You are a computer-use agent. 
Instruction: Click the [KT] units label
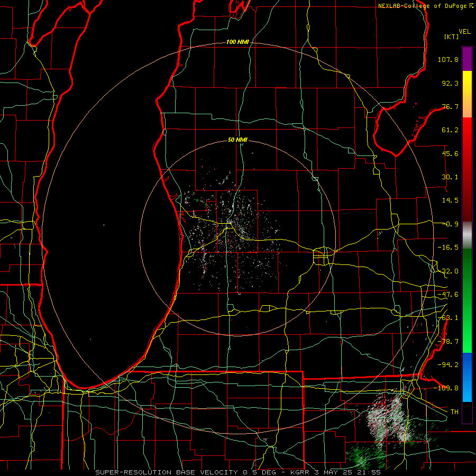pyautogui.click(x=451, y=36)
